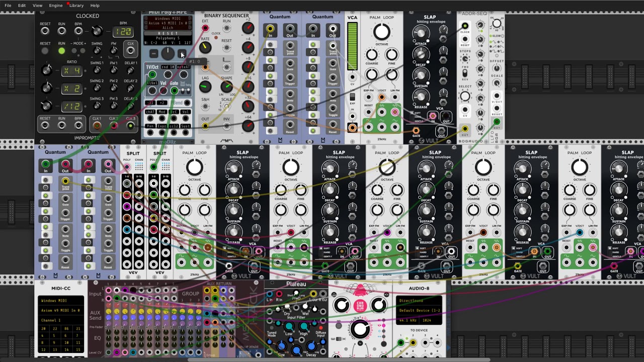This screenshot has width=644, height=362.
Task: Click the S&H jack on Binary Sequencer
Action: pyautogui.click(x=205, y=107)
